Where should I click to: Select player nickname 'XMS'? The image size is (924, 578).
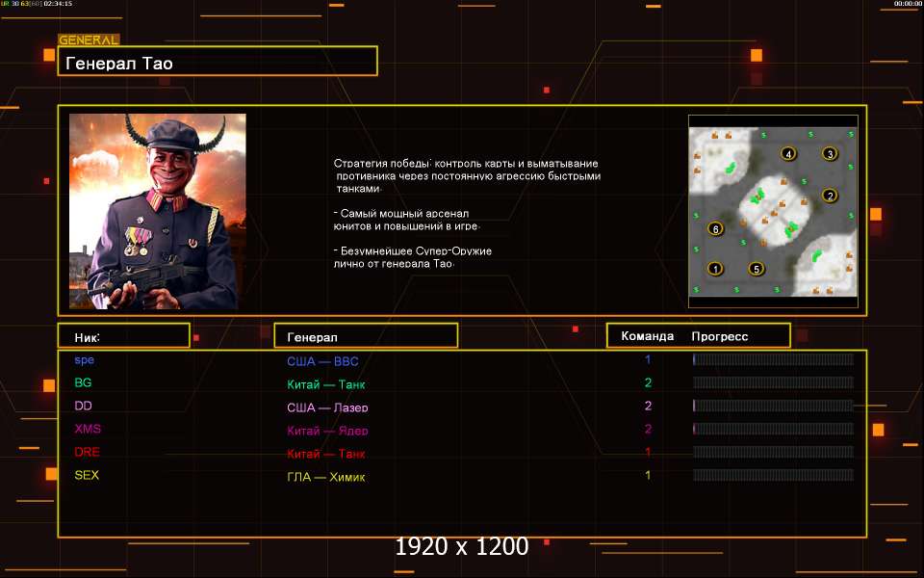tap(88, 429)
